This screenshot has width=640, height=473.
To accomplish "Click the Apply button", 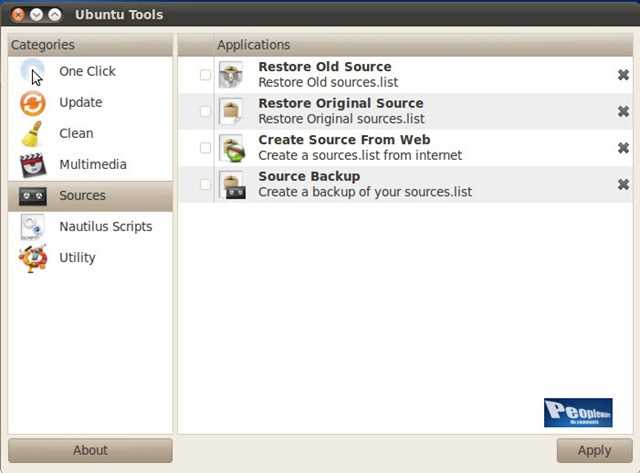I will click(595, 451).
